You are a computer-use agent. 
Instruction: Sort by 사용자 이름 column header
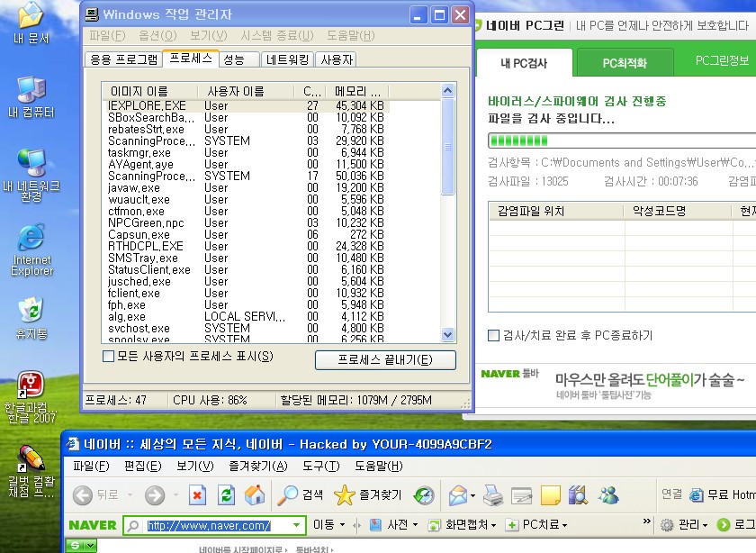[x=246, y=91]
